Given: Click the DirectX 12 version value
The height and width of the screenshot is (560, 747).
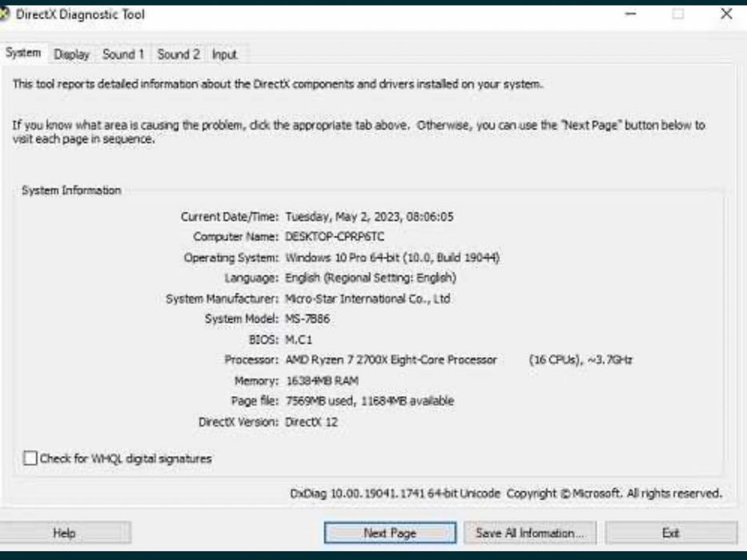Looking at the screenshot, I should (x=311, y=422).
